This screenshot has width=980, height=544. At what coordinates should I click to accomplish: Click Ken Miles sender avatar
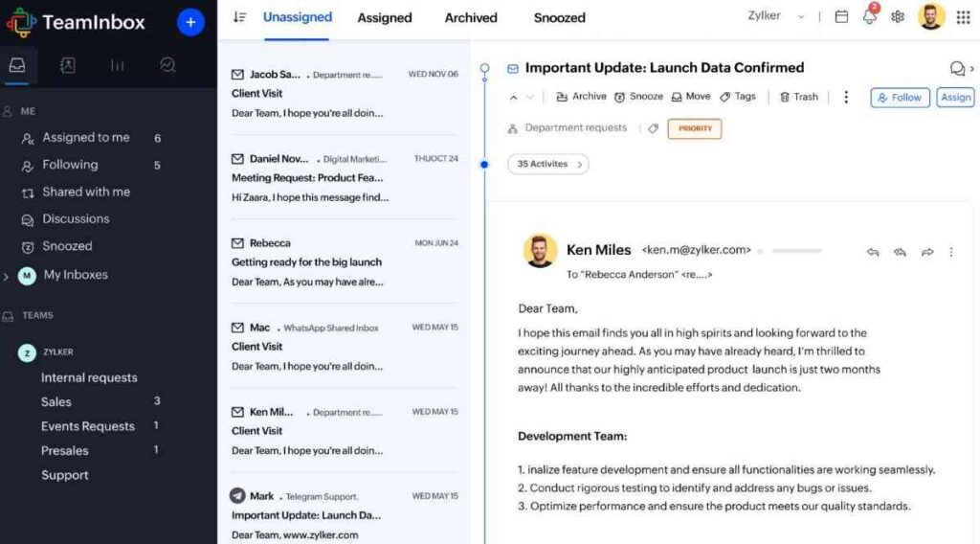click(x=540, y=251)
